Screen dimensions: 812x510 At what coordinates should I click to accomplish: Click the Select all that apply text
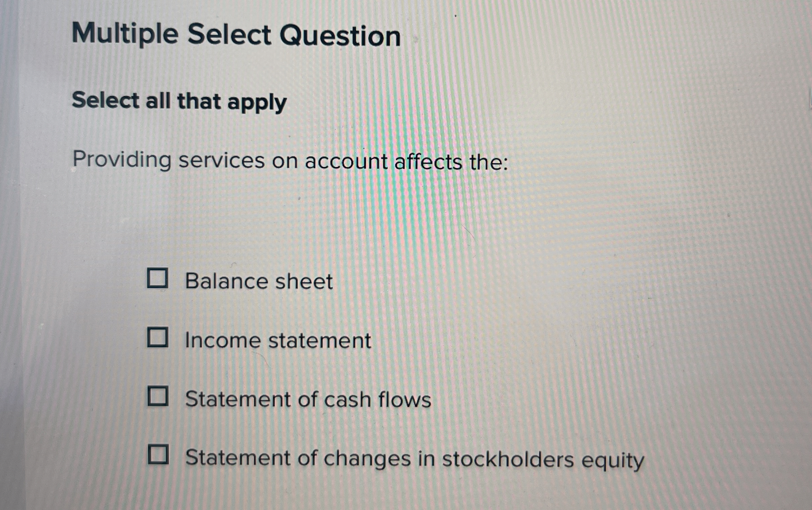tap(179, 101)
